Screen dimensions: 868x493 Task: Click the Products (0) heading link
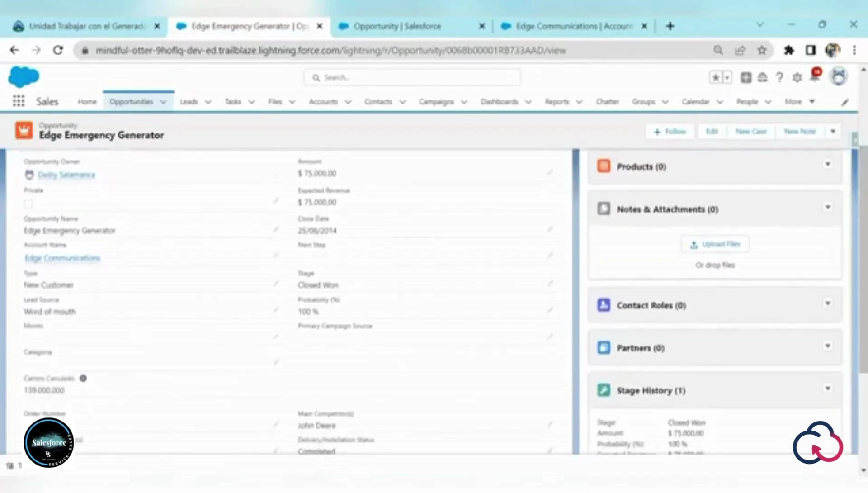click(641, 166)
